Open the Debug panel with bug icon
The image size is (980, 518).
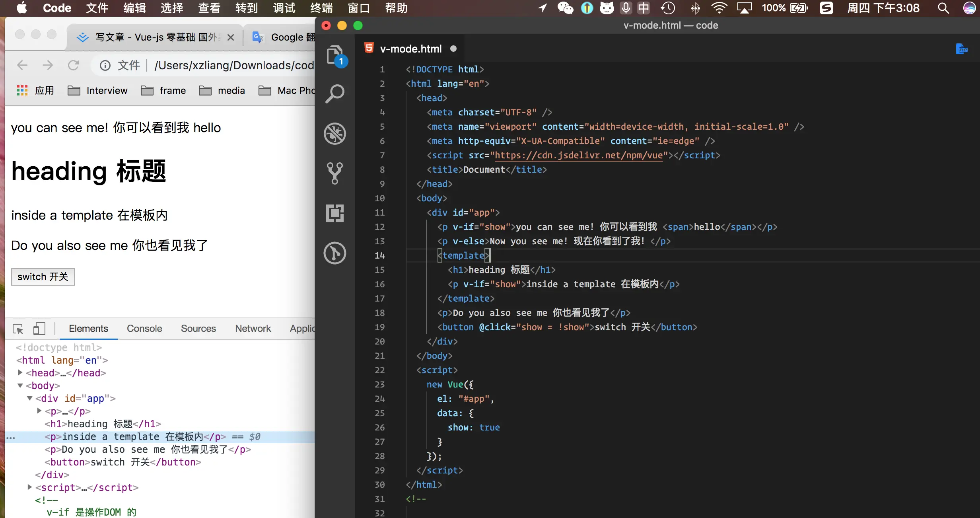pos(334,134)
